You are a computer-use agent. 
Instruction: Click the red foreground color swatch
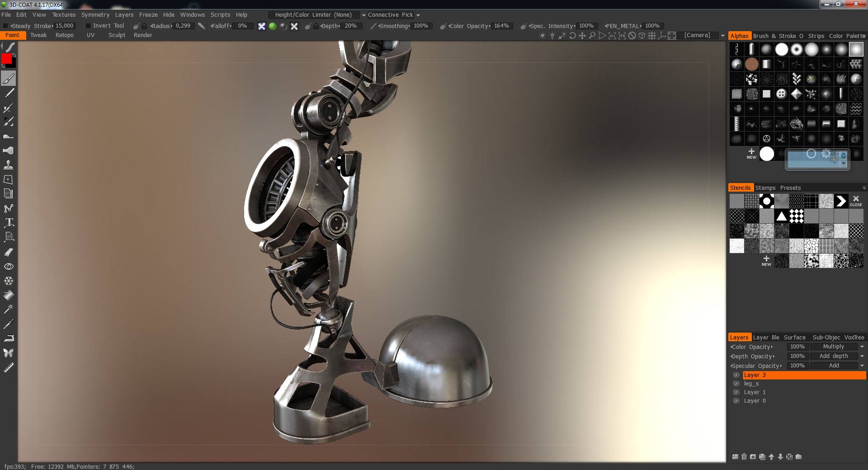tap(6, 59)
